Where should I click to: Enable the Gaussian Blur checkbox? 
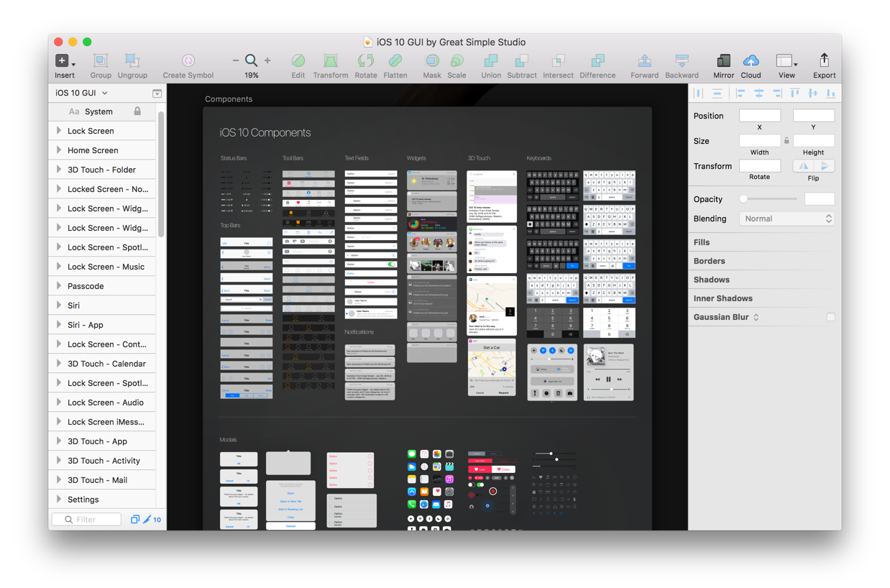pyautogui.click(x=831, y=316)
